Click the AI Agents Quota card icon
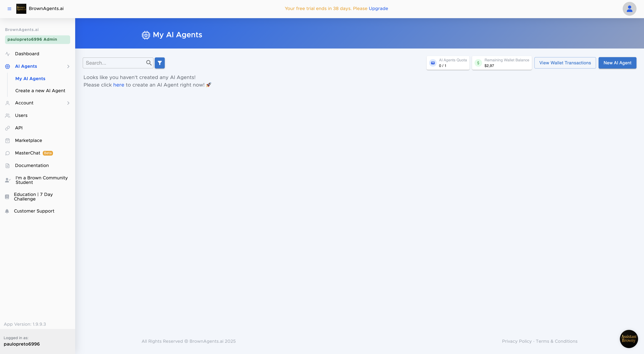The height and width of the screenshot is (354, 644). point(433,63)
